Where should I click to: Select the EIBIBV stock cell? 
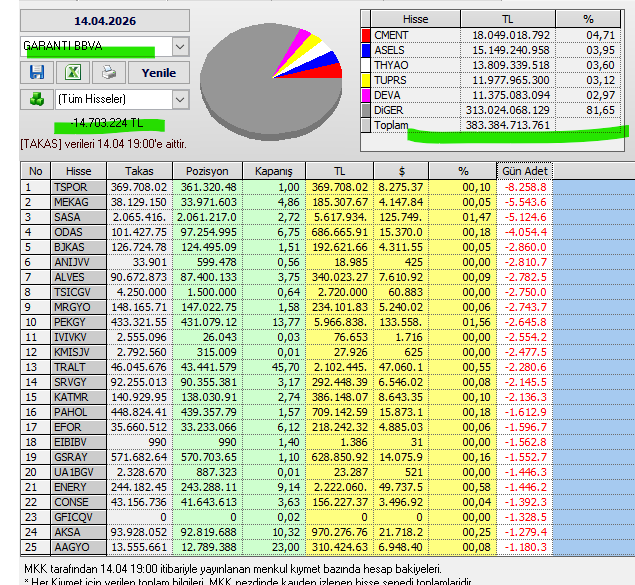click(79, 442)
